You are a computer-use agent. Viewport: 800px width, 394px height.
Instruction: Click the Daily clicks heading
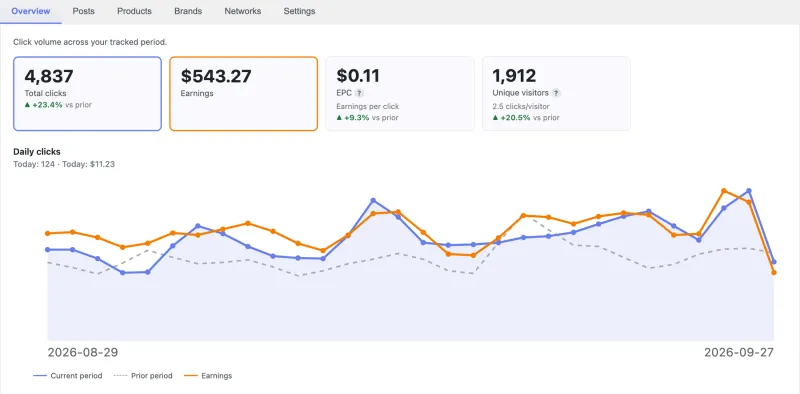[37, 152]
